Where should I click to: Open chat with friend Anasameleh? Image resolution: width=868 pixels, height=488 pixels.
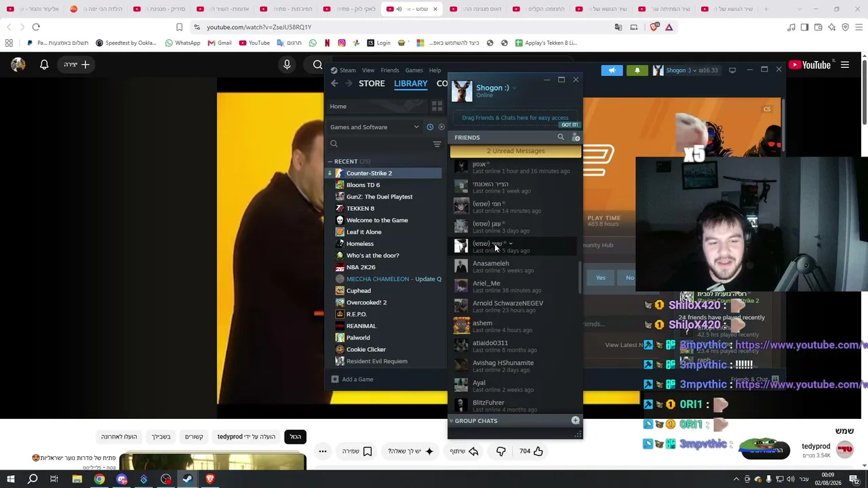pyautogui.click(x=514, y=266)
